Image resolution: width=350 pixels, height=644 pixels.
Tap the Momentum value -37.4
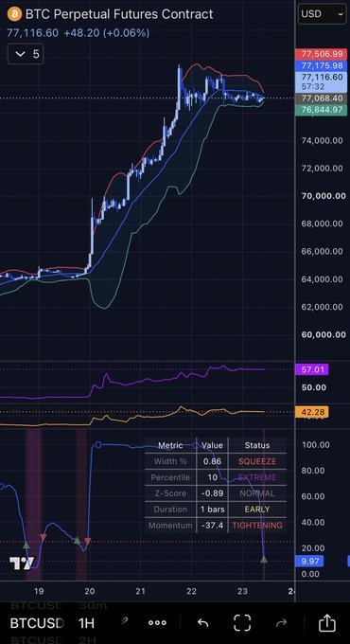[x=212, y=526]
